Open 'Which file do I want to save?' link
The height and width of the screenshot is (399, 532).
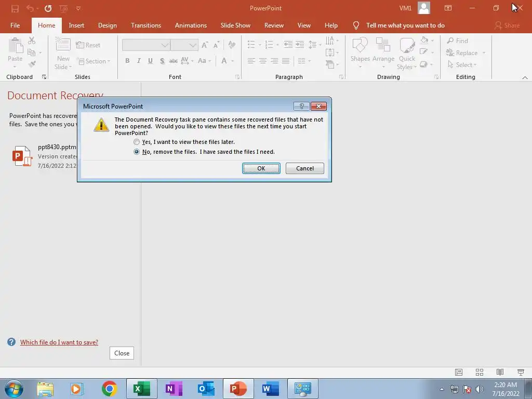pos(59,342)
